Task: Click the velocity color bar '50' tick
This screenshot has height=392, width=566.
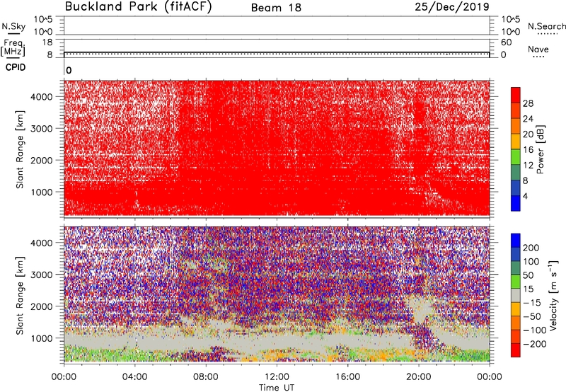Action: coord(528,275)
